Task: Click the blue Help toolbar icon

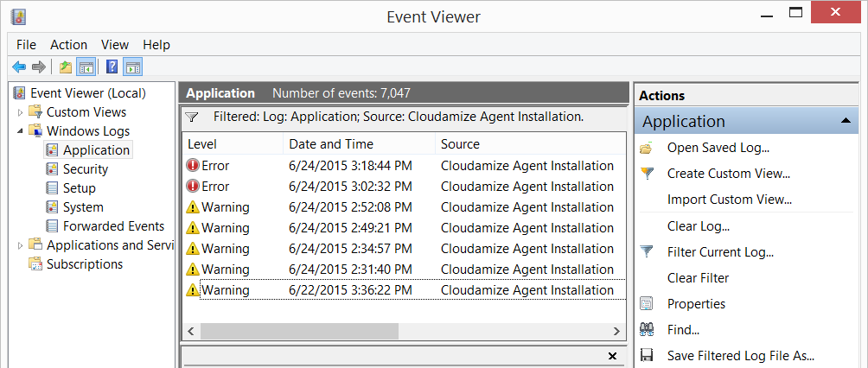Action: pyautogui.click(x=112, y=67)
